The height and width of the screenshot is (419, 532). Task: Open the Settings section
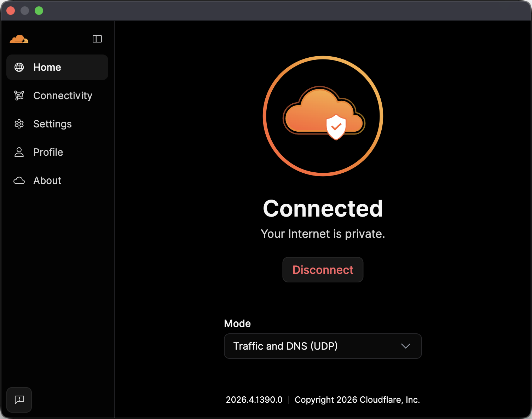tap(57, 124)
